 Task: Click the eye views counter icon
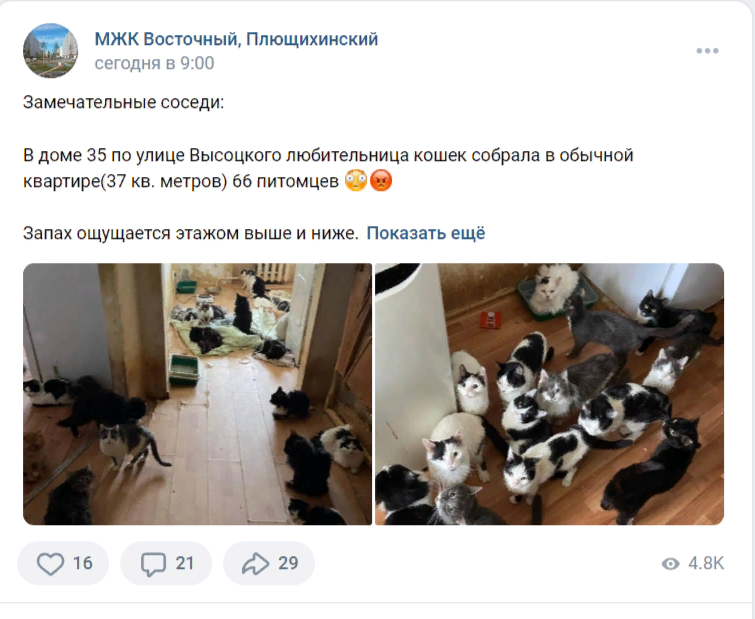point(670,563)
